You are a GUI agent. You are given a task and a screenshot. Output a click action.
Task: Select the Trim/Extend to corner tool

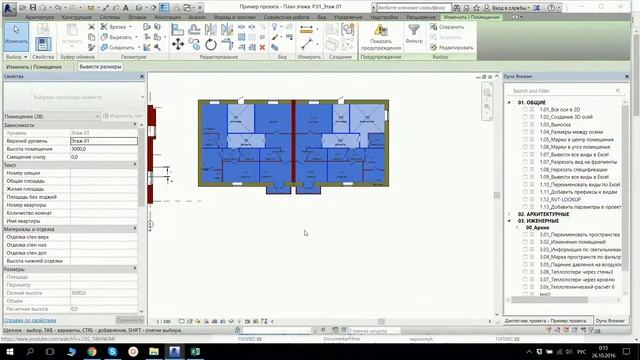pyautogui.click(x=227, y=44)
